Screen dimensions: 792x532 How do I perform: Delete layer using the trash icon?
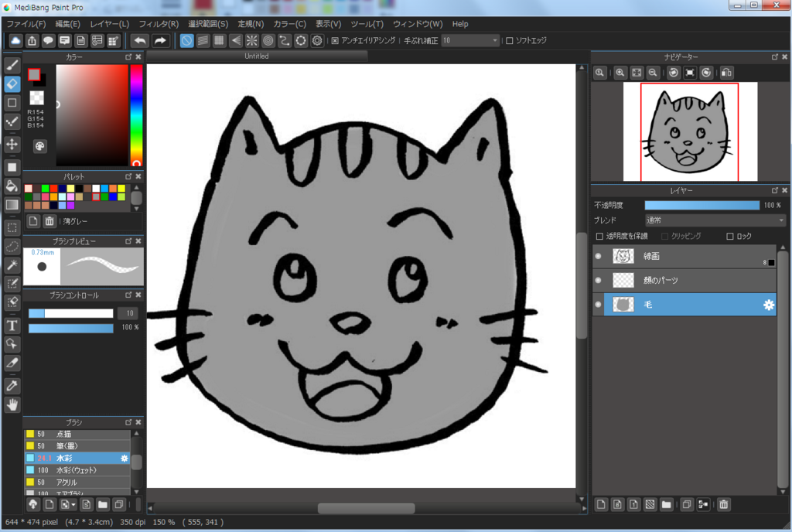tap(724, 504)
